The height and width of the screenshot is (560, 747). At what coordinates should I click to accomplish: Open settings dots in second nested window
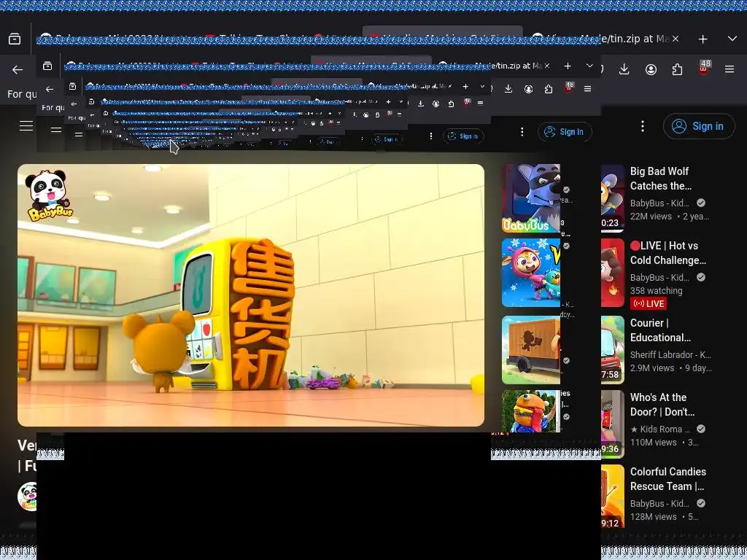click(x=522, y=132)
